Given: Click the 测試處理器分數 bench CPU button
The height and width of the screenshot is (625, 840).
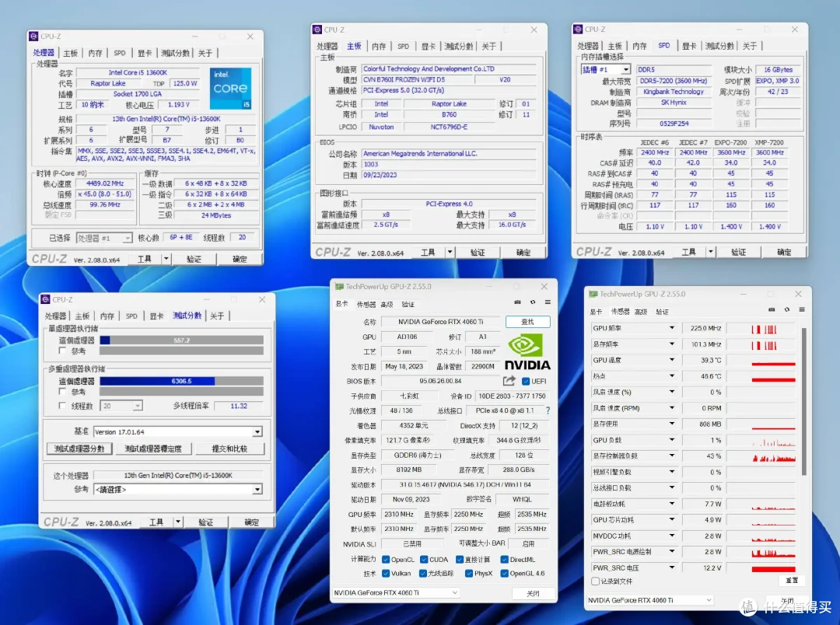Looking at the screenshot, I should coord(79,449).
